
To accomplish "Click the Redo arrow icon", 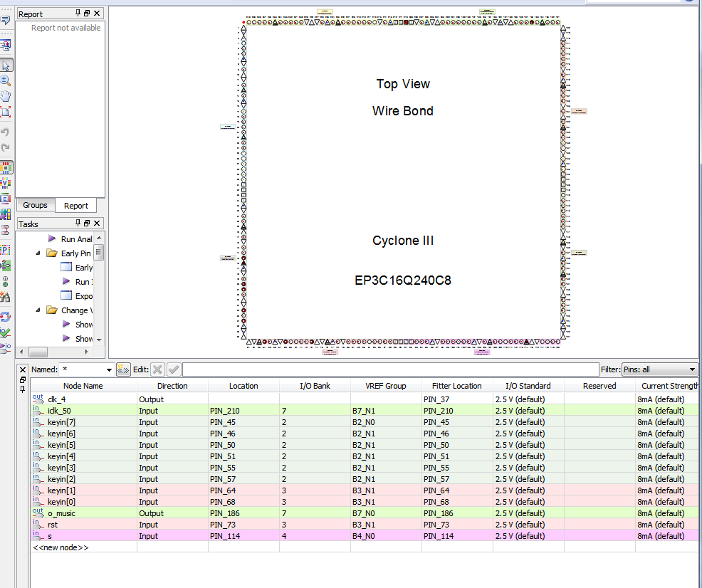I will point(6,147).
